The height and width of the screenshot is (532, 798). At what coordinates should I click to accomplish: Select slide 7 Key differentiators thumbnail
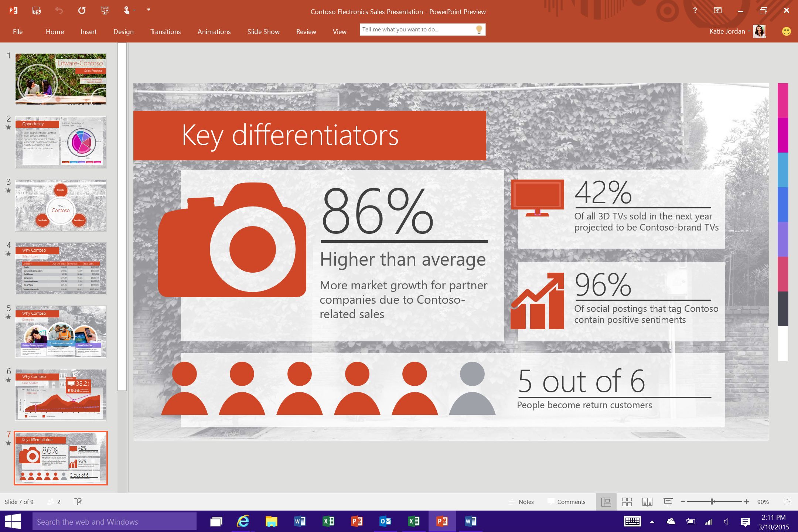tap(61, 458)
